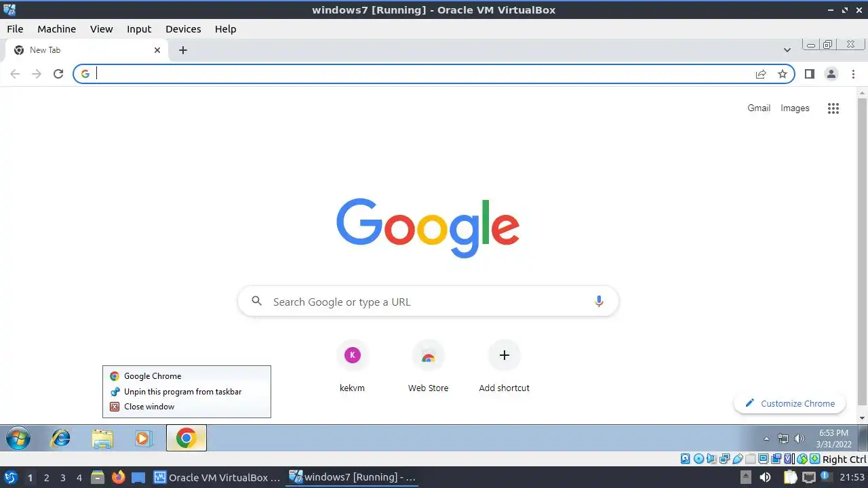Click VirtualBox mouse integration globe icon
Screen dimensions: 868x488
pyautogui.click(x=802, y=459)
